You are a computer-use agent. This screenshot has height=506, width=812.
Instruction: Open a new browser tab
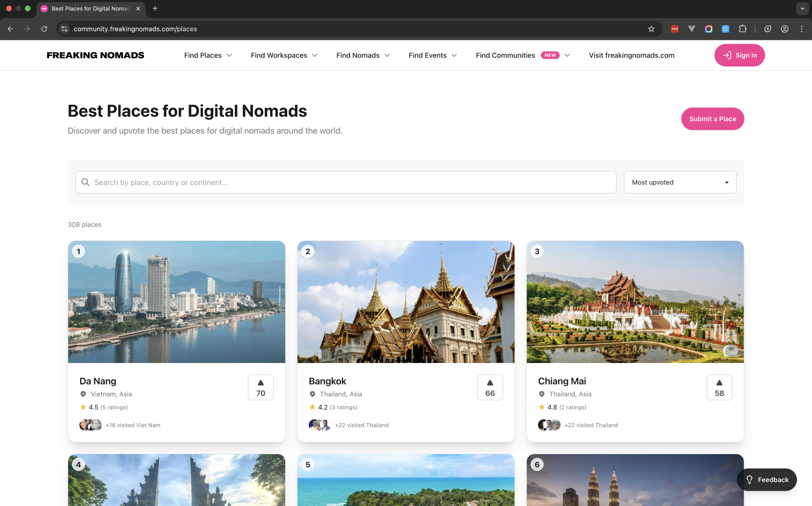[x=155, y=8]
